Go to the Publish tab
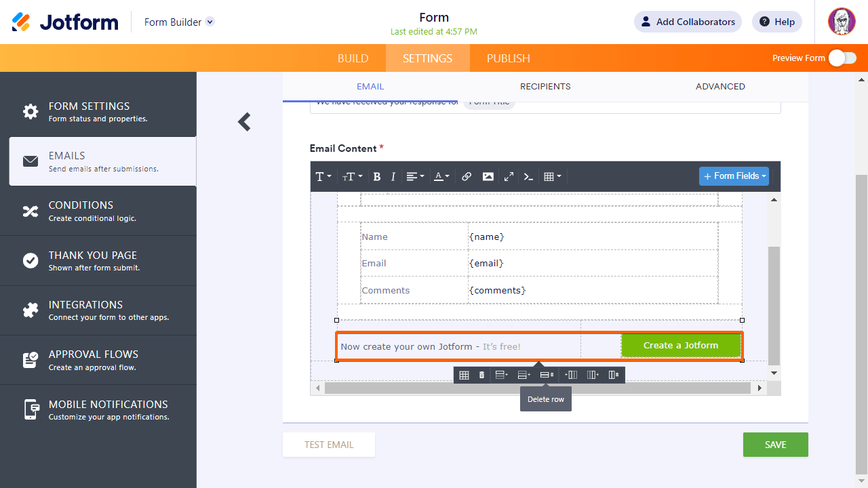The height and width of the screenshot is (488, 868). click(x=509, y=58)
